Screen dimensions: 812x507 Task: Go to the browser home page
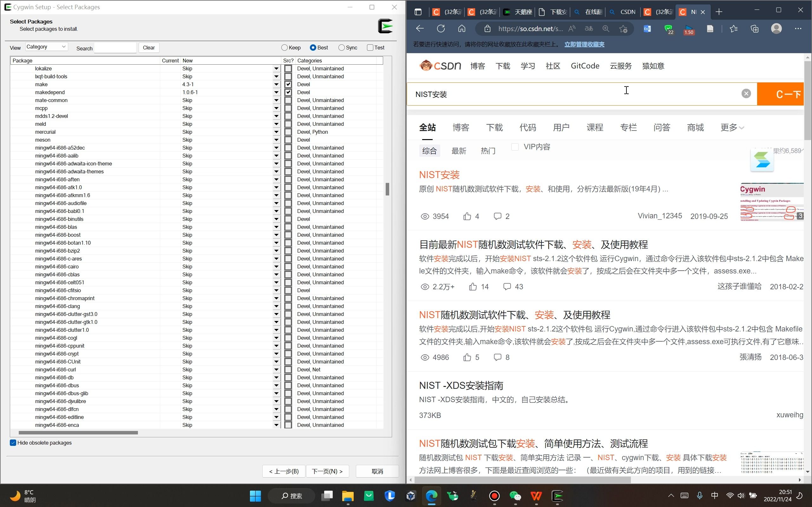(462, 29)
